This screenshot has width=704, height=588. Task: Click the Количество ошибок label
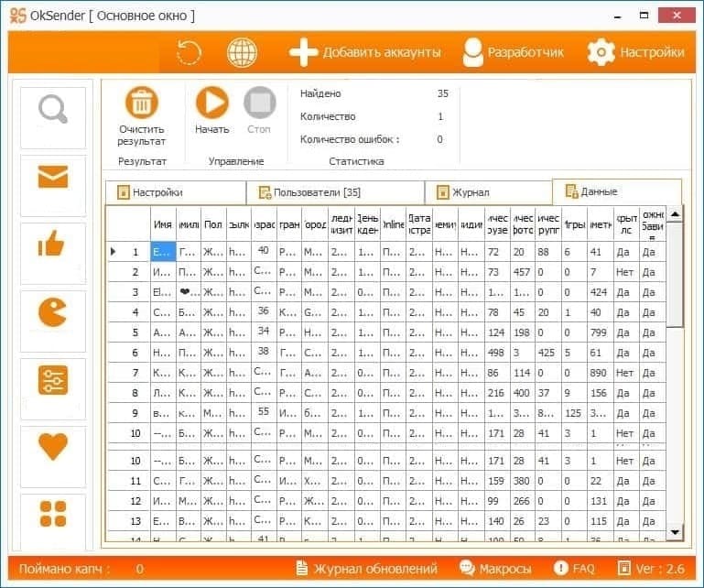point(350,139)
